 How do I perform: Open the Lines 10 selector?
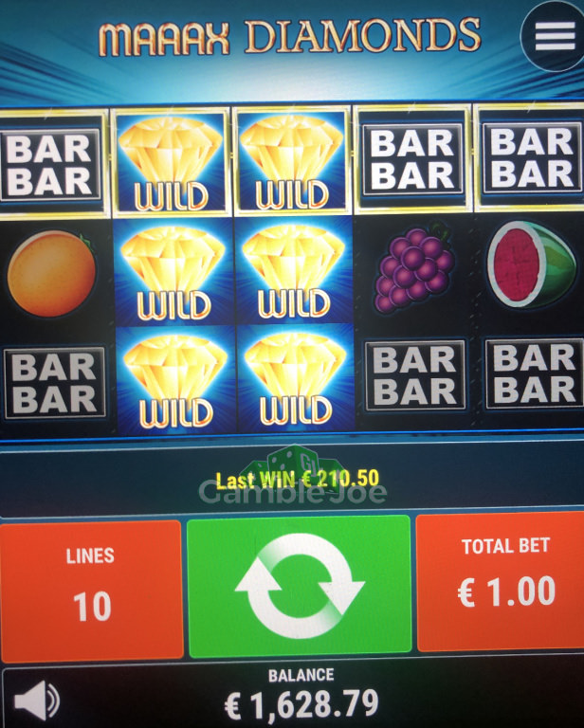pos(91,591)
